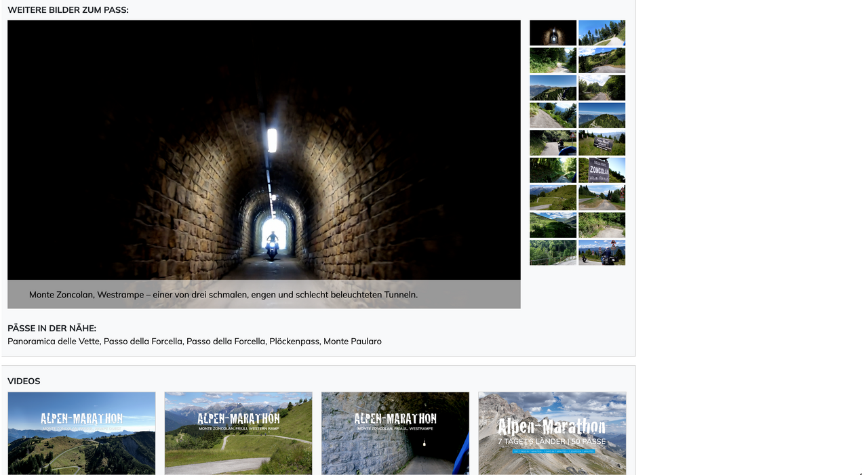Play the first Alpen-Marathon video with the mountain panorama
This screenshot has height=475, width=868.
(81, 434)
